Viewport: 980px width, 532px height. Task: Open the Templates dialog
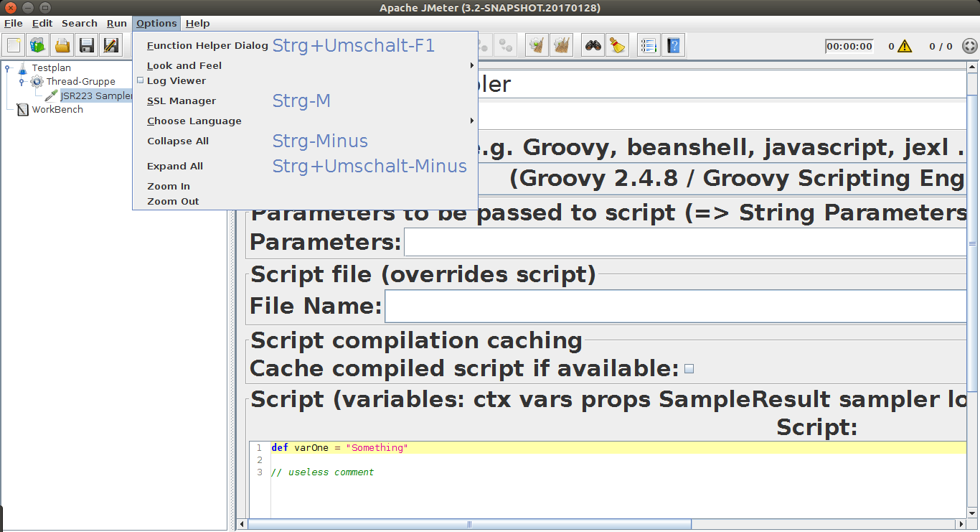click(x=37, y=45)
